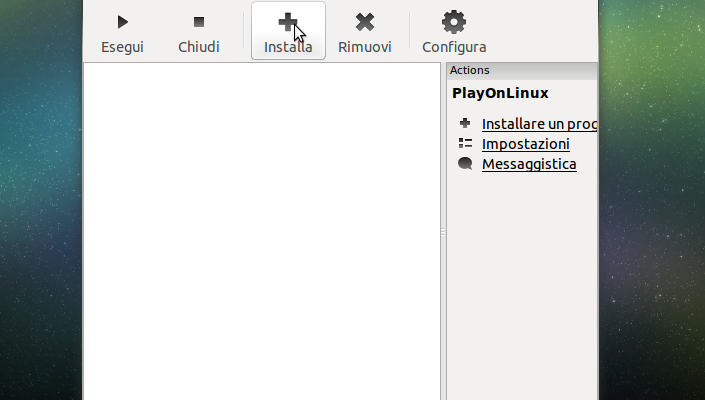705x400 pixels.
Task: Open the Messaggistica link
Action: pos(529,164)
